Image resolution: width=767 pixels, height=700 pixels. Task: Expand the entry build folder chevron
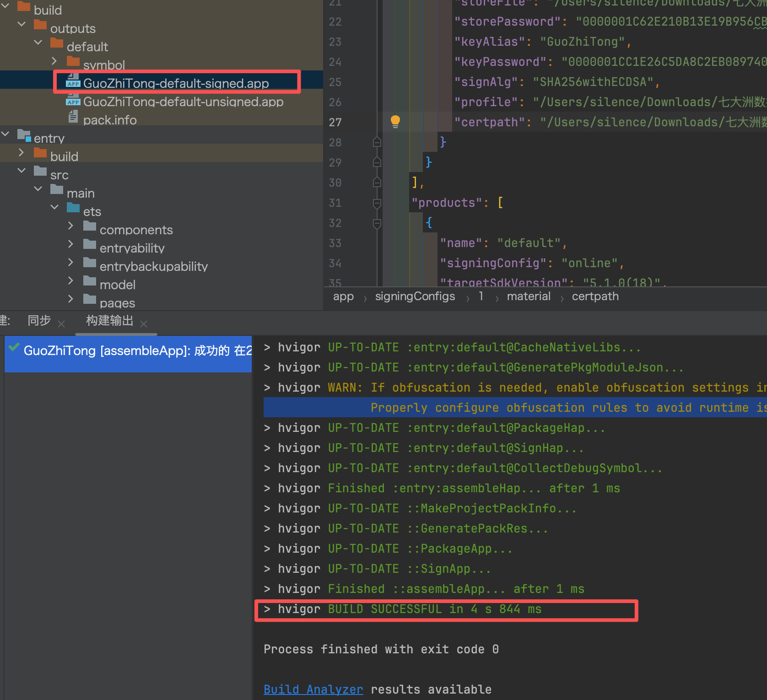tap(22, 152)
